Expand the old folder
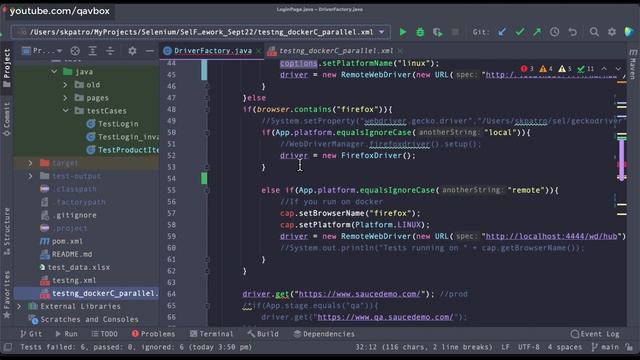 65,84
